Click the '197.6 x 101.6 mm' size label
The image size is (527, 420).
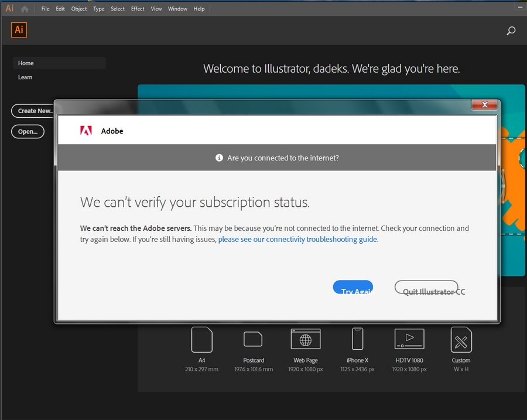pos(254,369)
